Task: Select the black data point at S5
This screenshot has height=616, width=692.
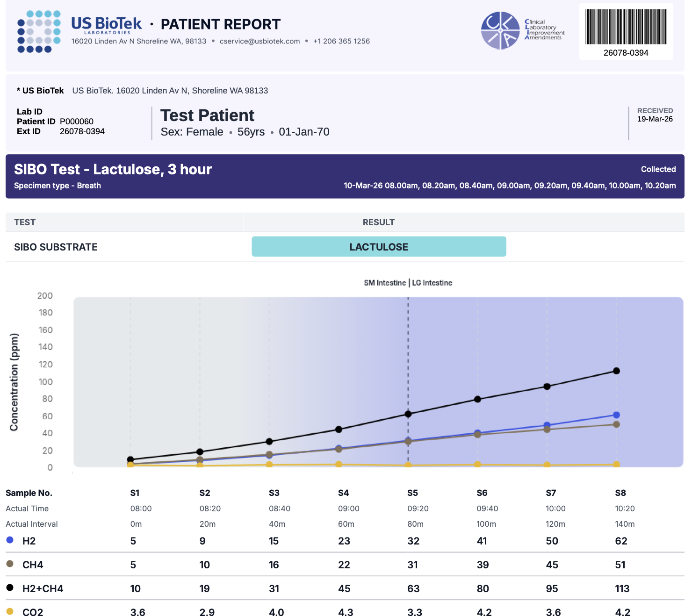Action: pyautogui.click(x=408, y=414)
